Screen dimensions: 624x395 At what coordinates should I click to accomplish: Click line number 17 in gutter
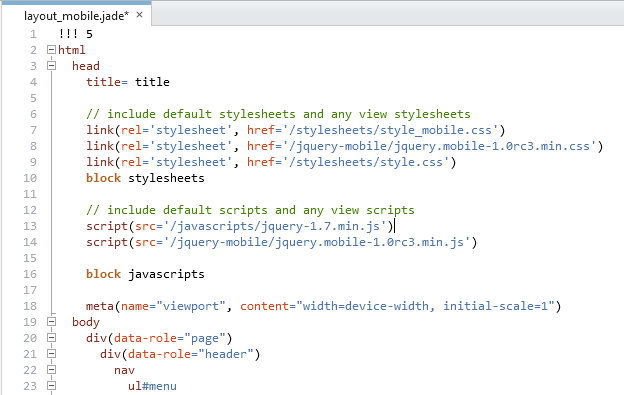(x=30, y=290)
